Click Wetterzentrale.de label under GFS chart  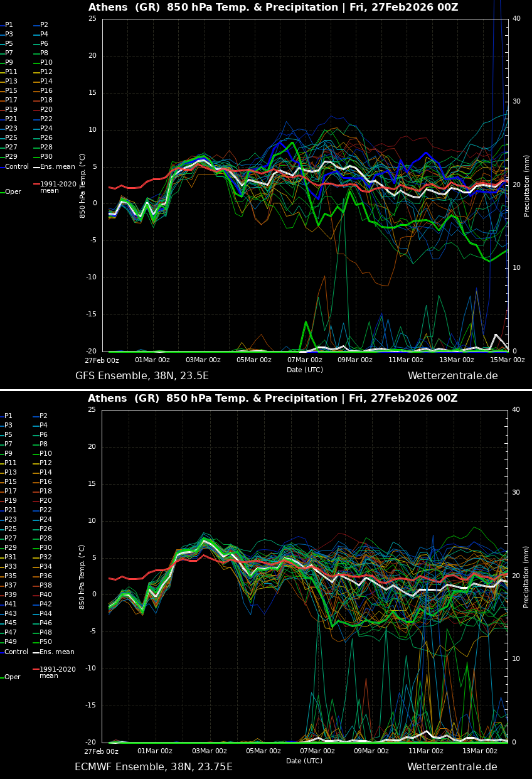(x=452, y=376)
